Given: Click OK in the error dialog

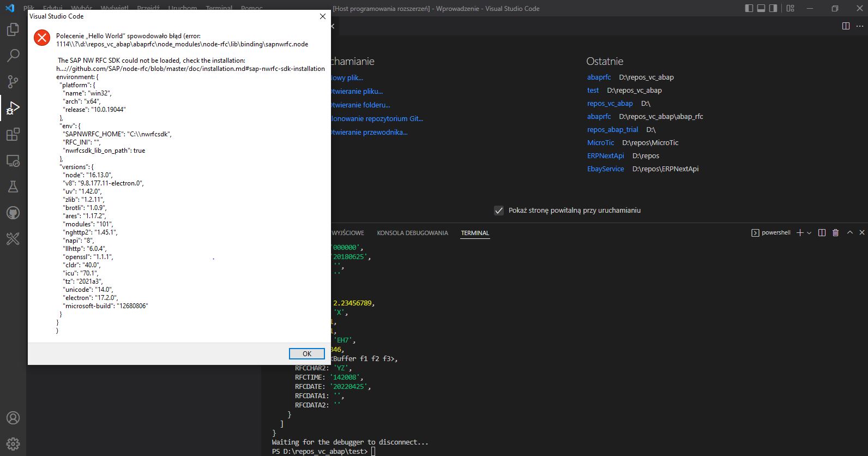Looking at the screenshot, I should [x=307, y=353].
